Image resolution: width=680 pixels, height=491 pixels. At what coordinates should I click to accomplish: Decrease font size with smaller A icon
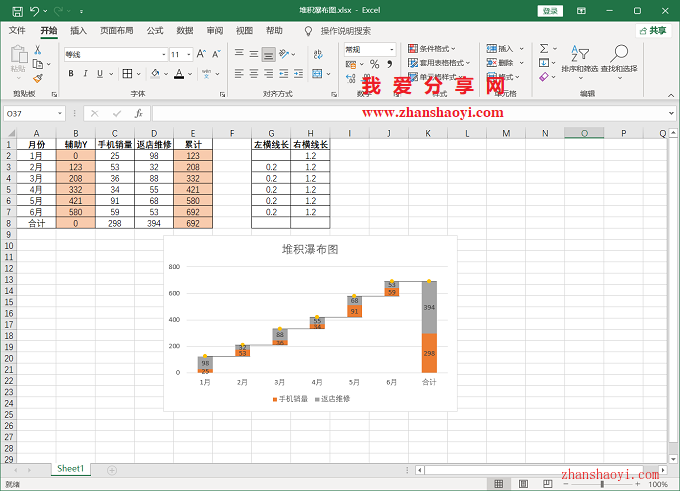click(216, 54)
